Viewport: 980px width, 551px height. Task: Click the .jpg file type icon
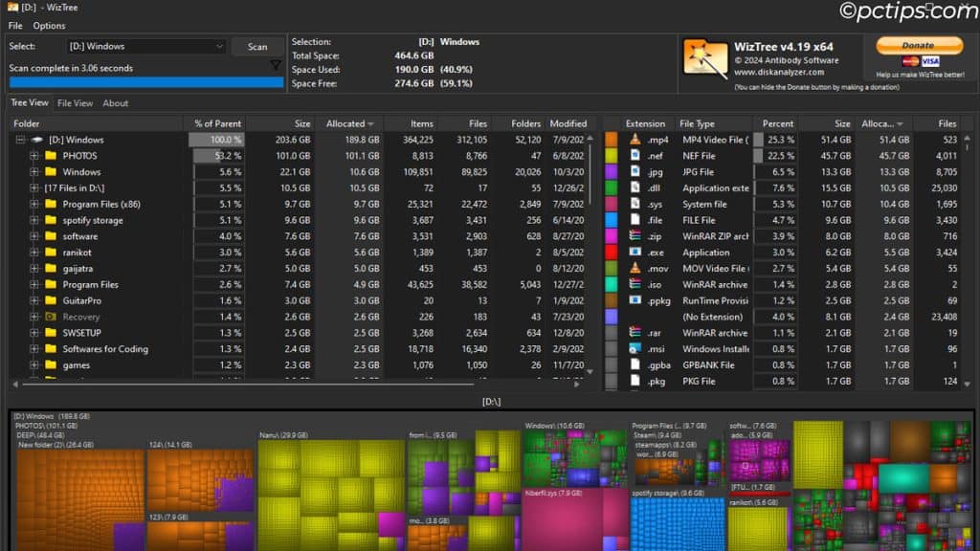[635, 172]
